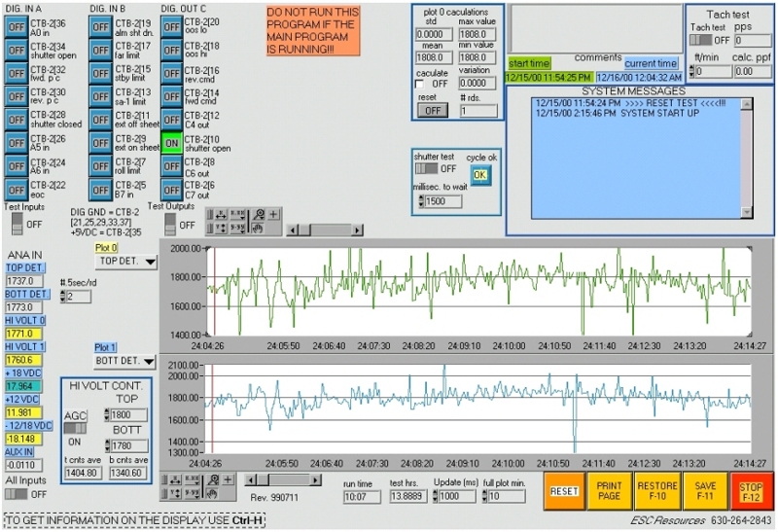The image size is (778, 532).
Task: Switch on the Tach test toggle
Action: coord(700,40)
